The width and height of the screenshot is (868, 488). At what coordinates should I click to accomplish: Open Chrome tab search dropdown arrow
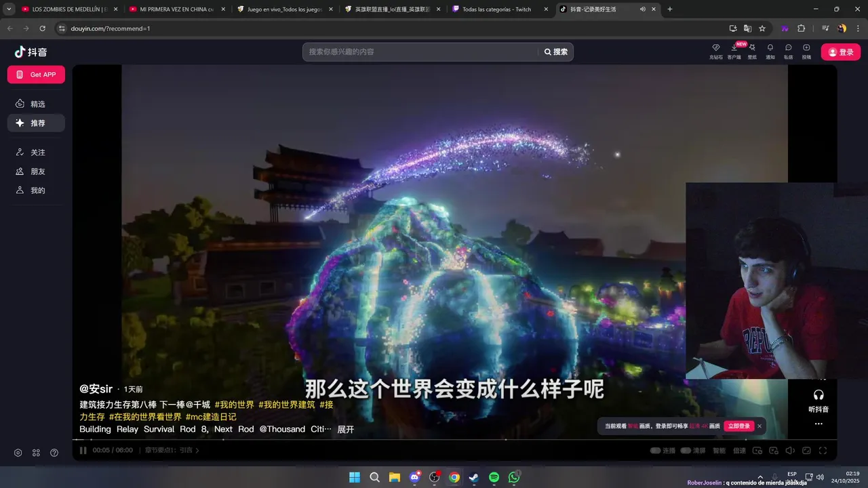(x=9, y=9)
